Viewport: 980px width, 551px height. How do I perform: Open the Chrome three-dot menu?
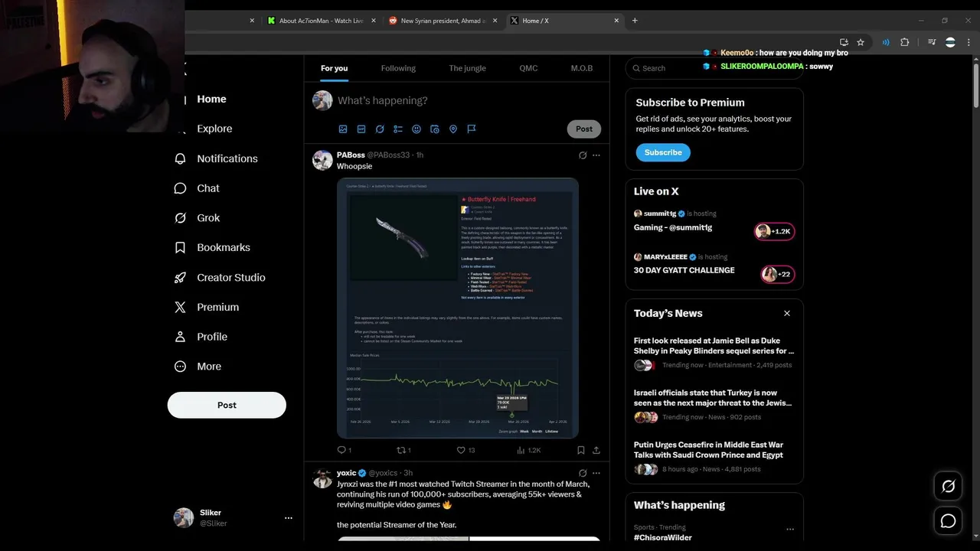click(969, 43)
